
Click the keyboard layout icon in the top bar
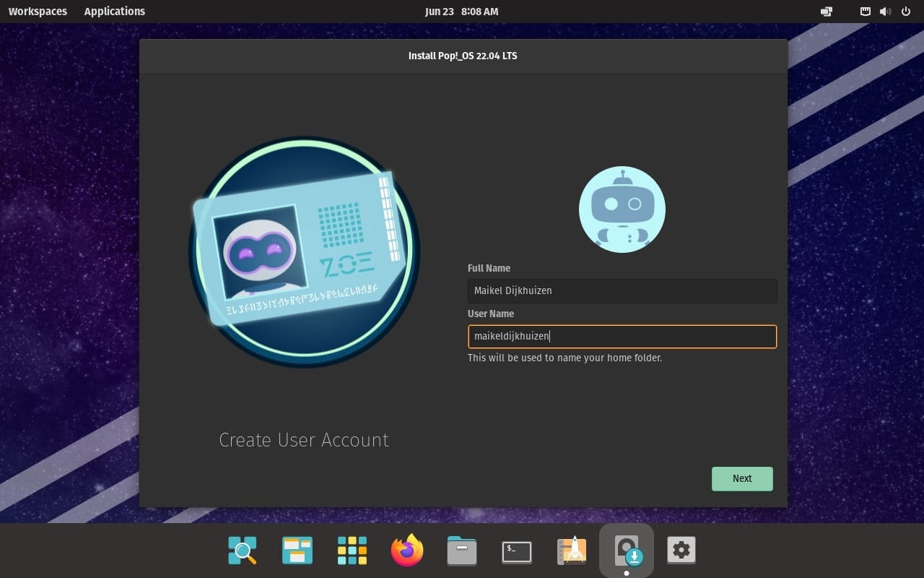click(x=864, y=12)
